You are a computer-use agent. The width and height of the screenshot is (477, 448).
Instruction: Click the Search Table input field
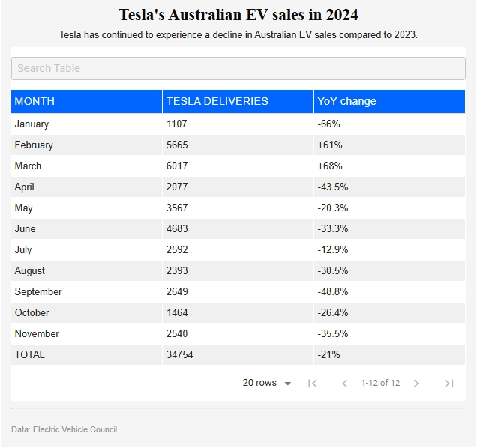point(238,68)
